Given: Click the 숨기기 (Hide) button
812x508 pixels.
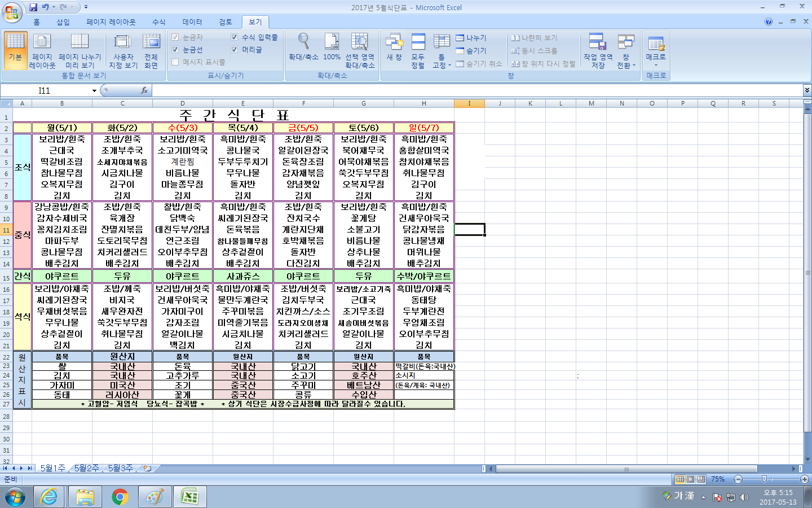Looking at the screenshot, I should pyautogui.click(x=471, y=51).
